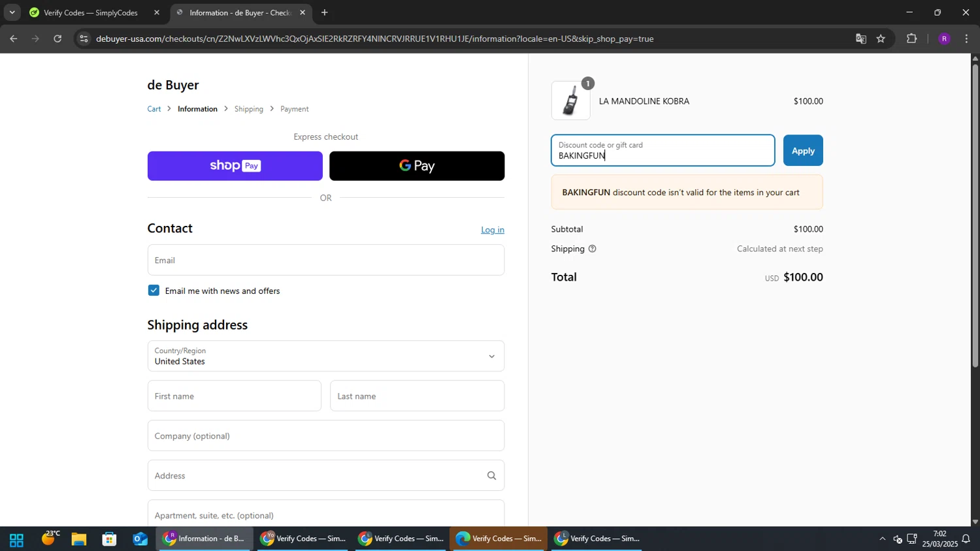
Task: Click the Google Translate icon
Action: (x=861, y=39)
